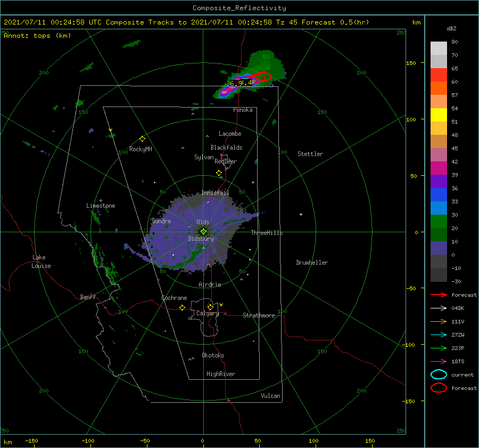Image resolution: width=479 pixels, height=448 pixels.
Task: Click the Drumheller label
Action: tap(312, 263)
